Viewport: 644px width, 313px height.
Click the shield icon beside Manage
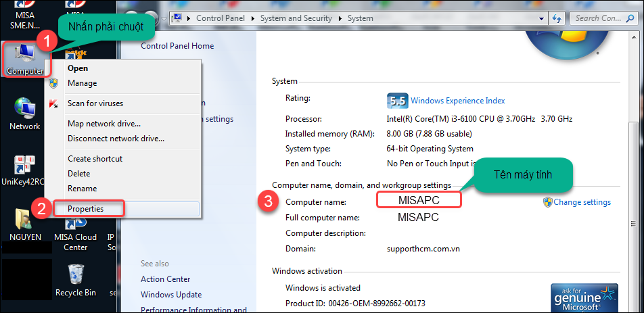[x=53, y=83]
